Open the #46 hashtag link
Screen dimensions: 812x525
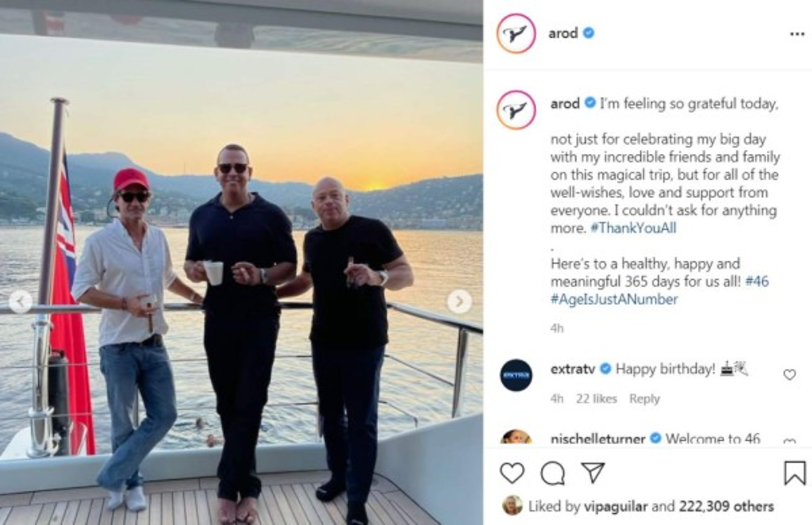(757, 281)
